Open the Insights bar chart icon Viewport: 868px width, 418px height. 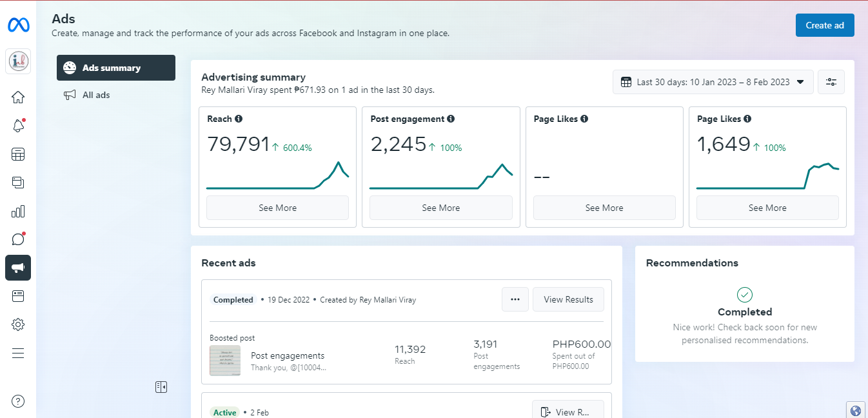click(18, 211)
